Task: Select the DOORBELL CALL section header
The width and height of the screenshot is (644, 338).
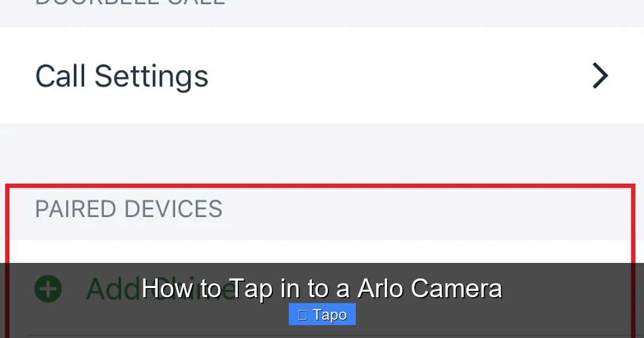Action: (x=129, y=3)
